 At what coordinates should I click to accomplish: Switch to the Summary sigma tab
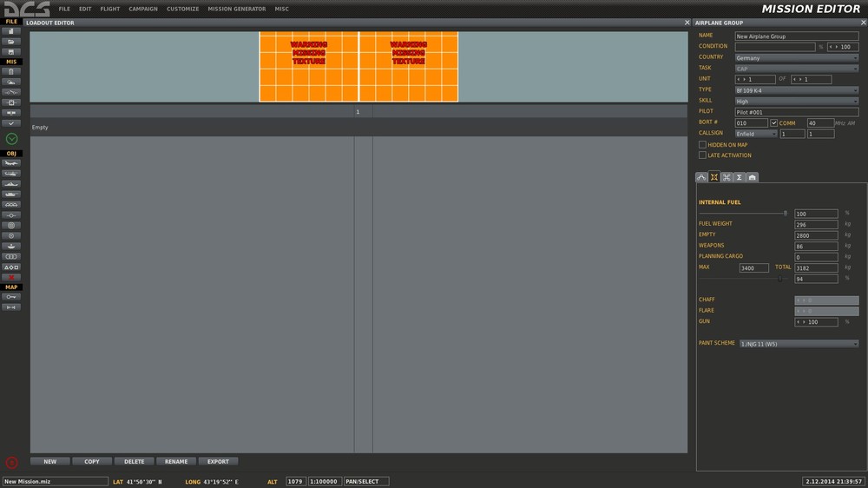739,177
